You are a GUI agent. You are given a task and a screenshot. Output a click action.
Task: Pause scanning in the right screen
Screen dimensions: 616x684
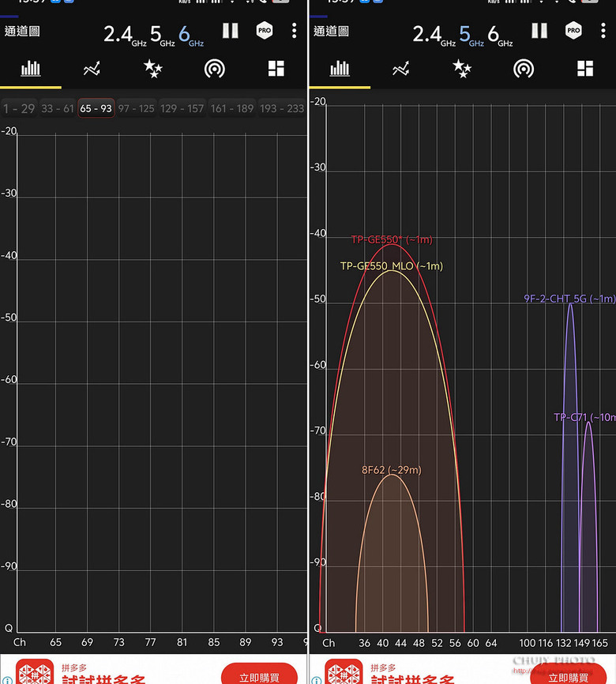[539, 31]
